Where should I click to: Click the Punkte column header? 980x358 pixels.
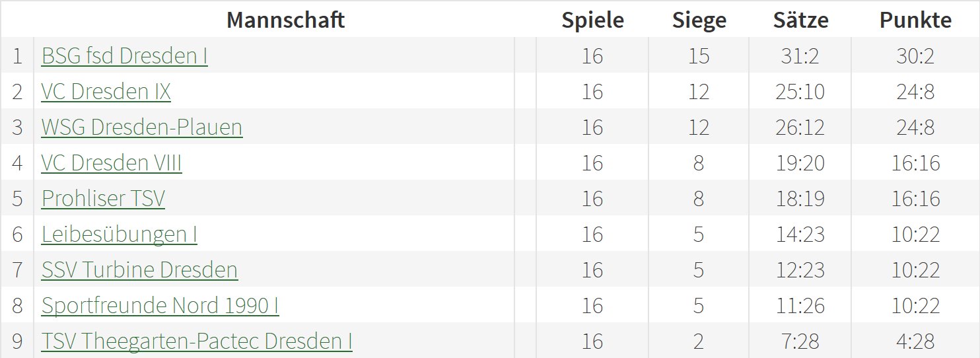click(x=915, y=20)
